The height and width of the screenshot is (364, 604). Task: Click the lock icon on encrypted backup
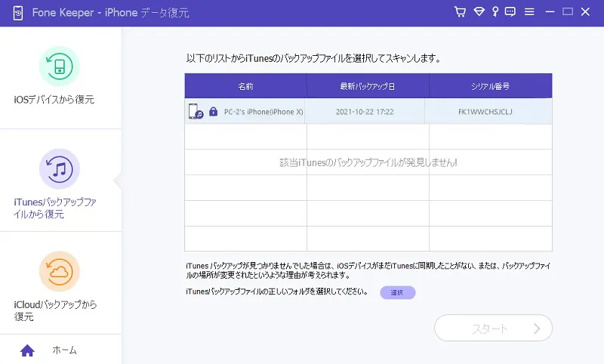coord(213,111)
